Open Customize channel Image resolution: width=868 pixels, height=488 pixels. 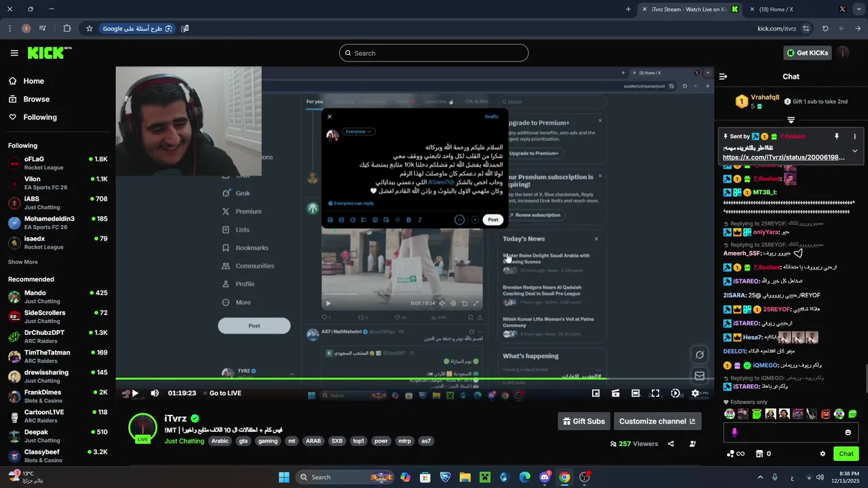[x=657, y=421]
